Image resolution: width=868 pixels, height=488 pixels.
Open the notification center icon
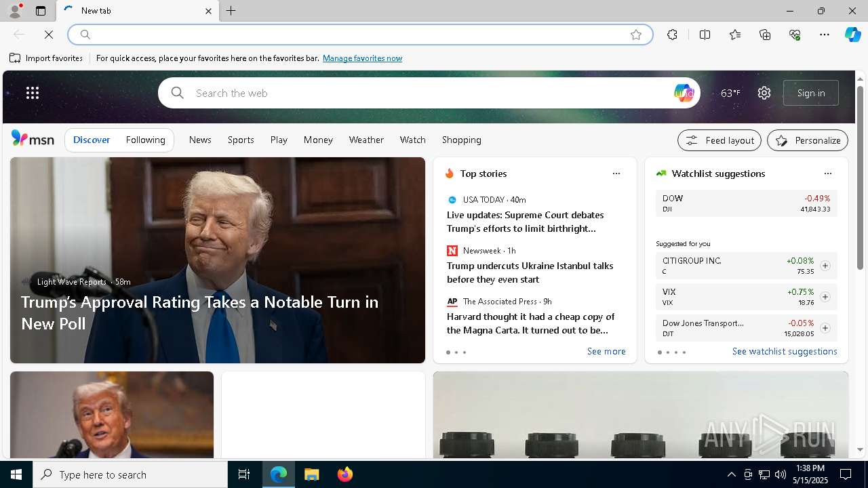click(846, 474)
